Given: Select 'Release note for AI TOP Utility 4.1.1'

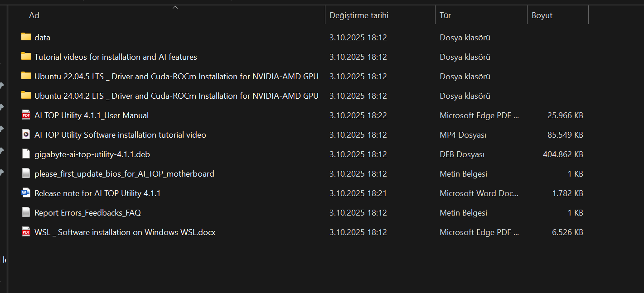Looking at the screenshot, I should (97, 193).
